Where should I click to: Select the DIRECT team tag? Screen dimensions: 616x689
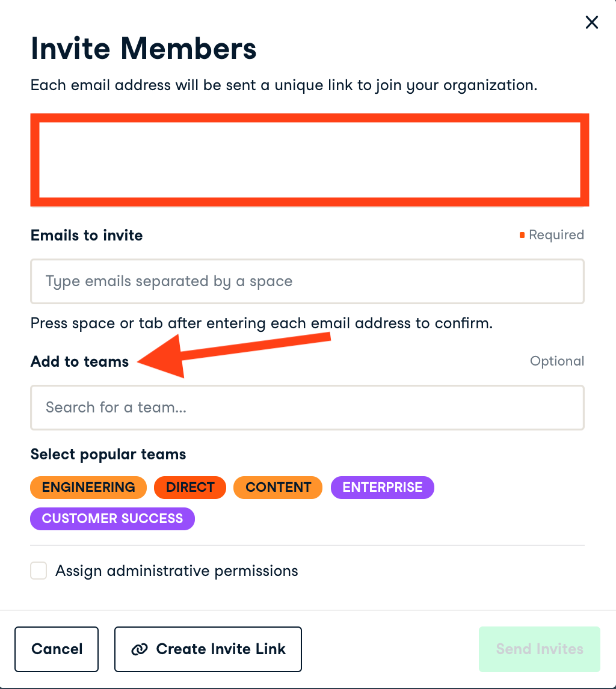point(190,487)
